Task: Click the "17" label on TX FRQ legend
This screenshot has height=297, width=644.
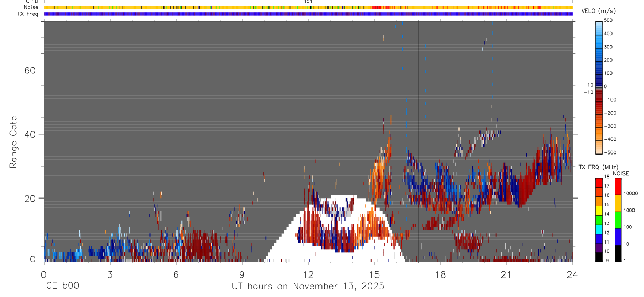Action: click(607, 186)
